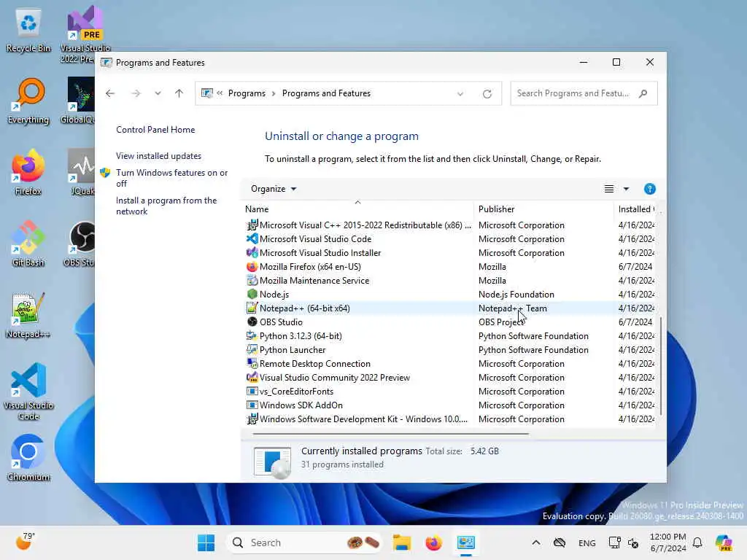Click the Control Panel taskbar icon
Image resolution: width=747 pixels, height=560 pixels.
click(465, 542)
